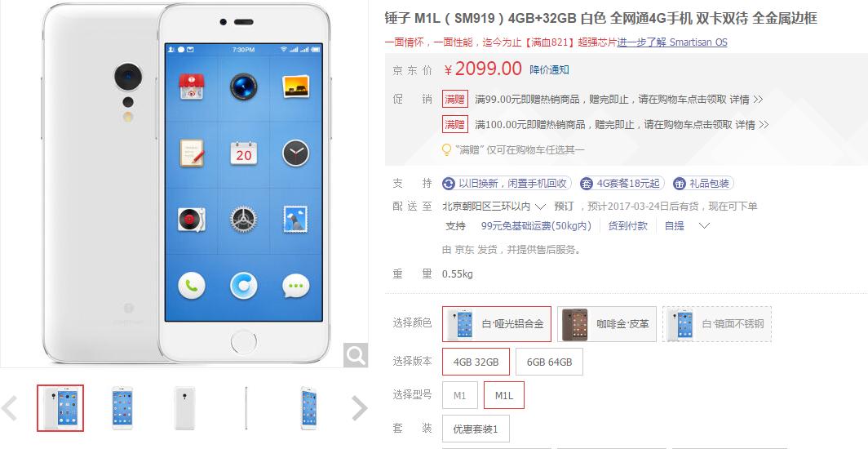Open the 进一步了解 Smartisan OS link
This screenshot has width=868, height=449.
(x=672, y=42)
